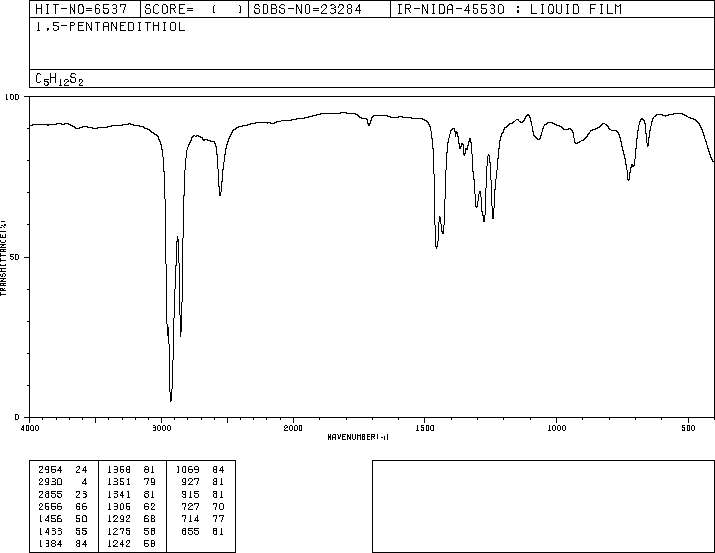This screenshot has height=553, width=715.
Task: Click transmittance value 23 beside 2855
Action: pos(81,495)
